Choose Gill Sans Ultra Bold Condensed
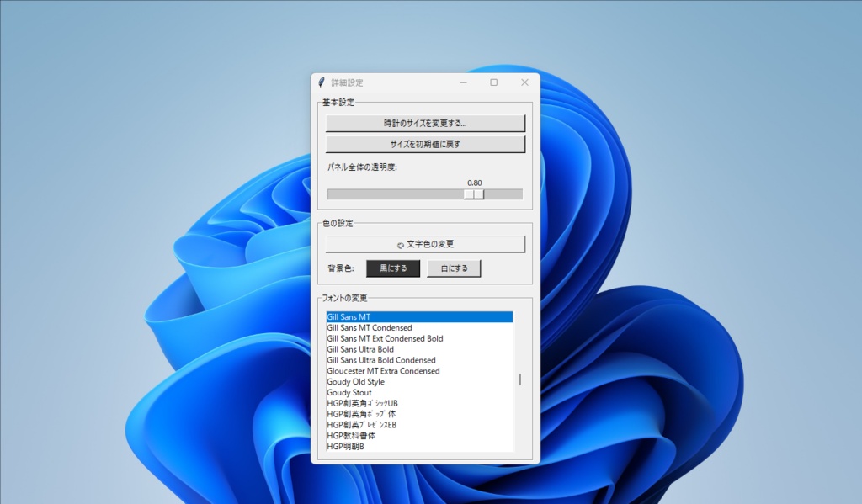 419,360
